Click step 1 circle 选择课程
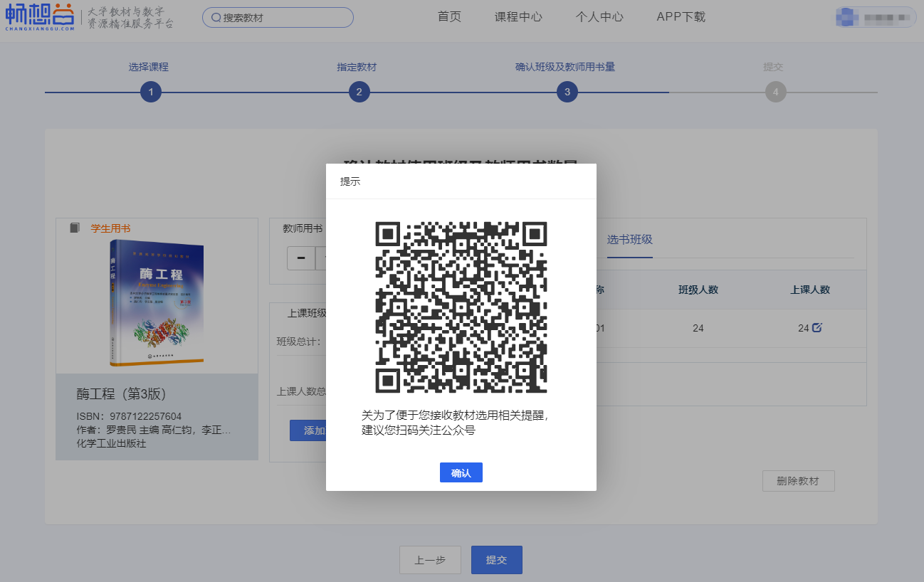 [x=151, y=92]
